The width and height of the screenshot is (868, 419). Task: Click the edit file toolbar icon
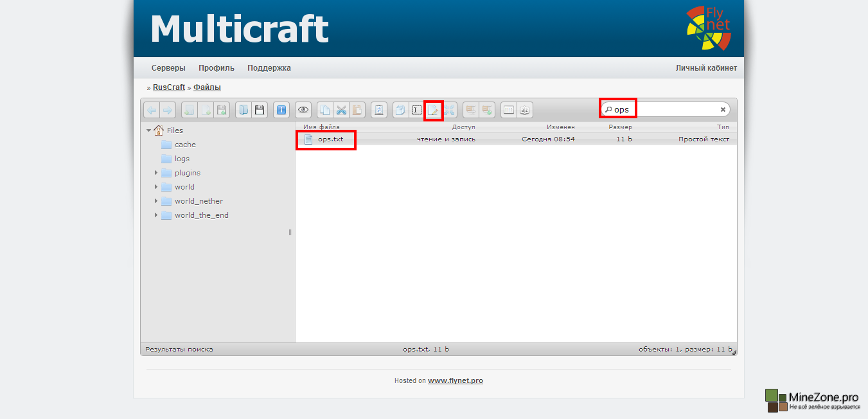point(434,110)
